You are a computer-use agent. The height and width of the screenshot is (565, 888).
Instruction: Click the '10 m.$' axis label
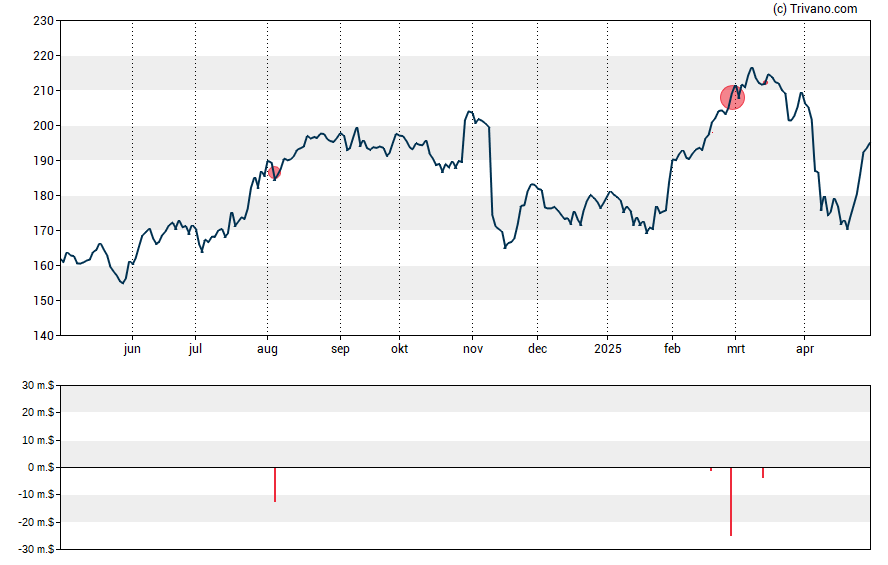[38, 440]
